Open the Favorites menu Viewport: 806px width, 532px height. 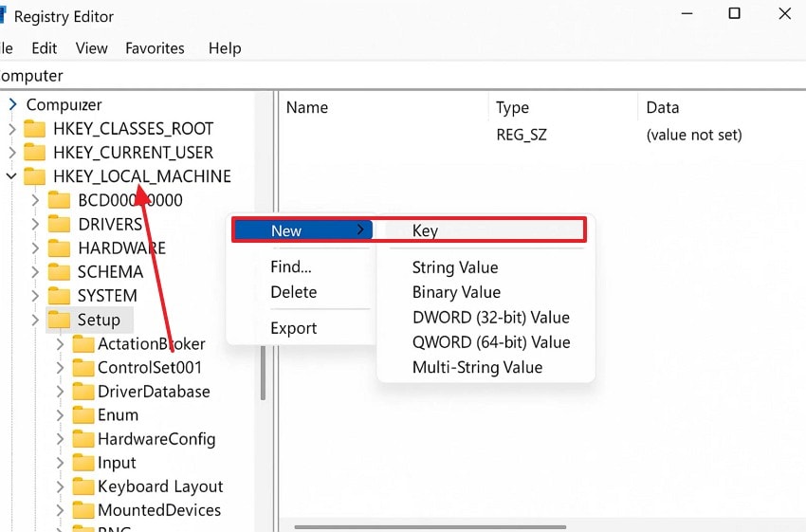(x=155, y=48)
